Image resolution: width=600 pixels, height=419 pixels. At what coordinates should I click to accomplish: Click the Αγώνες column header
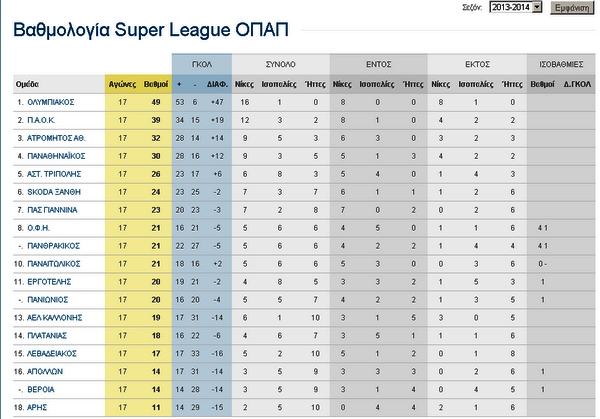(x=123, y=84)
